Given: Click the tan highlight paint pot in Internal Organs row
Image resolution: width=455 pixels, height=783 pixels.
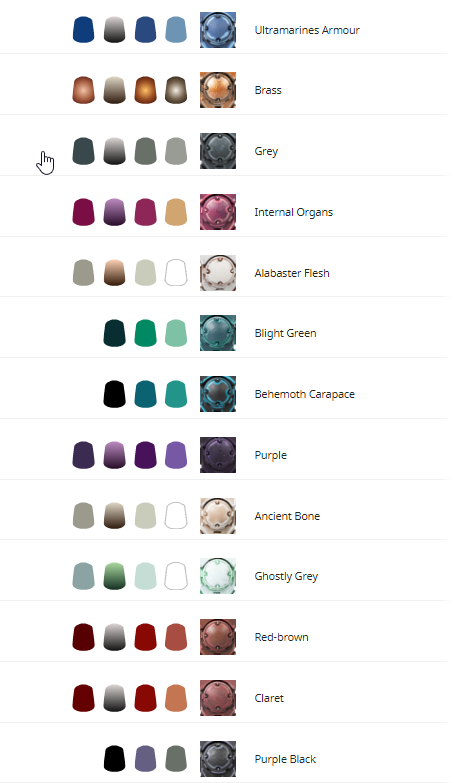Looking at the screenshot, I should pyautogui.click(x=176, y=212).
